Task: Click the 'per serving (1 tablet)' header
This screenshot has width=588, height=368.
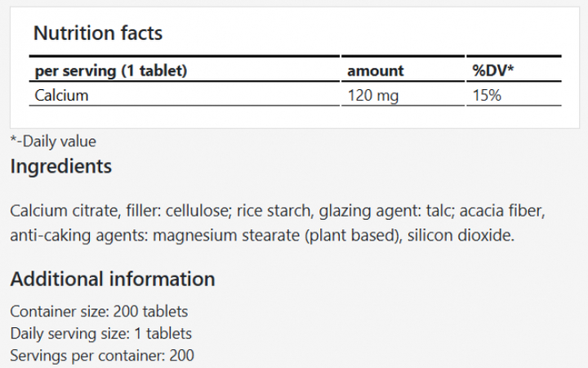Action: (111, 71)
